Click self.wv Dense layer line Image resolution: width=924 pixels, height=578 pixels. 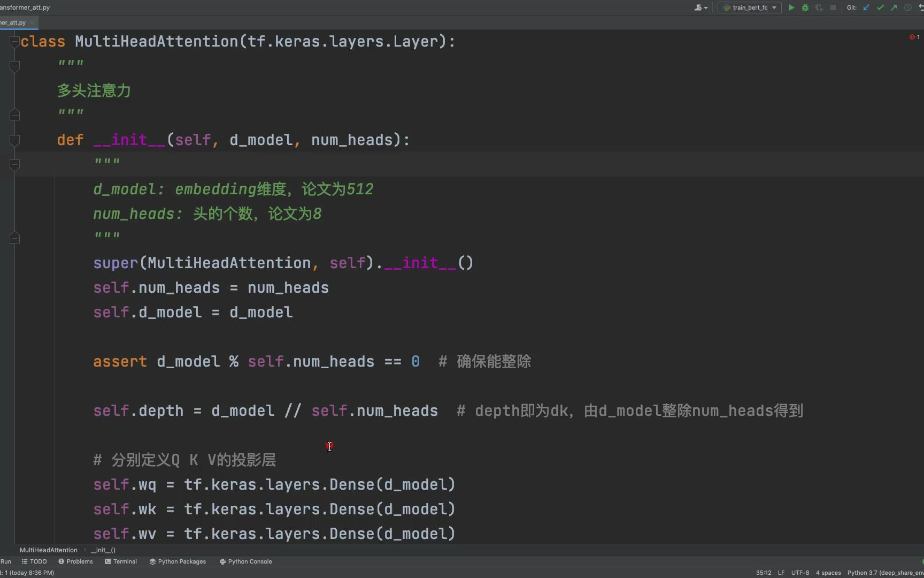[274, 534]
